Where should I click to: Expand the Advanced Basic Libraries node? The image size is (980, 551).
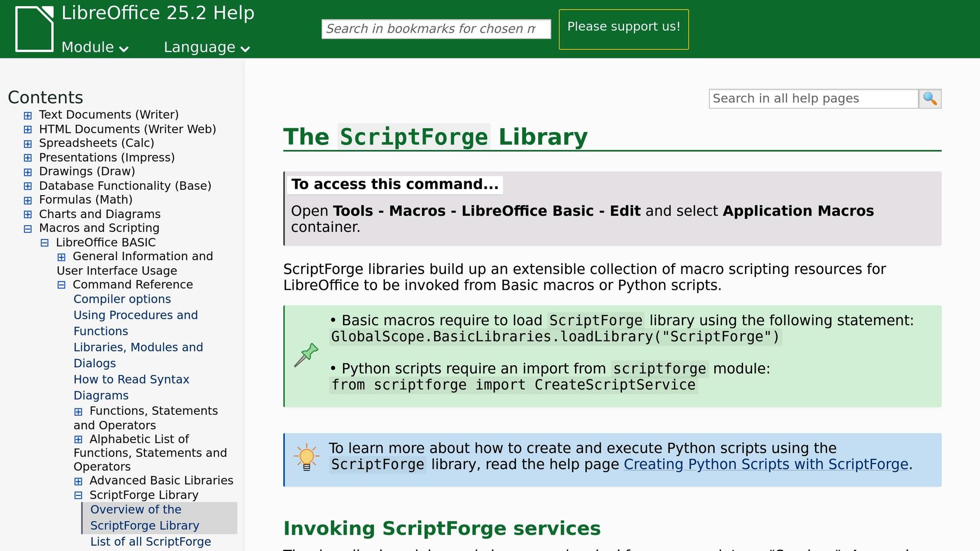pyautogui.click(x=78, y=481)
